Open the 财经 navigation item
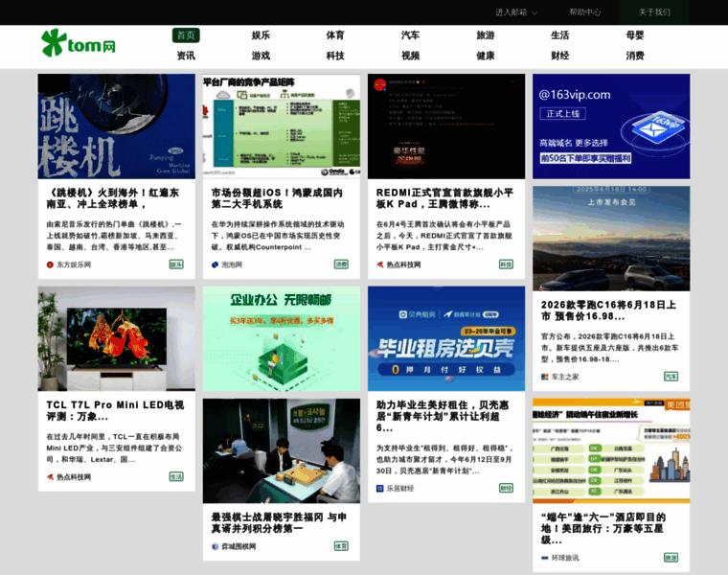 coord(560,56)
